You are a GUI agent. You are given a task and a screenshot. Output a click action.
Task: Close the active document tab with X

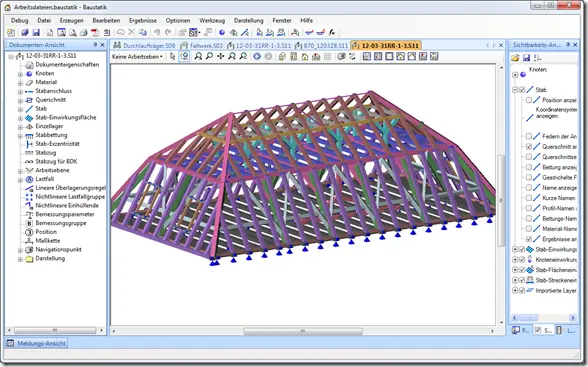(501, 45)
